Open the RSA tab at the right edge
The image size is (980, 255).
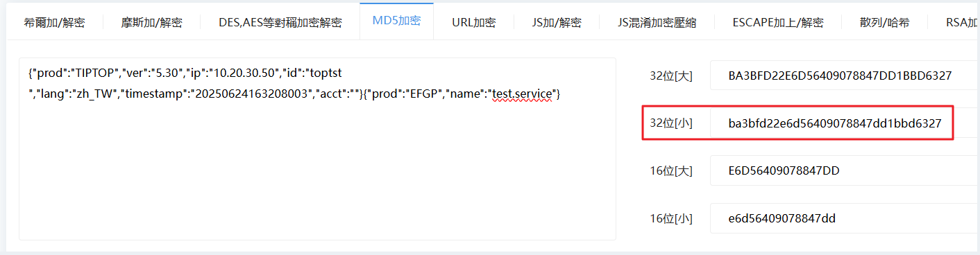(962, 22)
